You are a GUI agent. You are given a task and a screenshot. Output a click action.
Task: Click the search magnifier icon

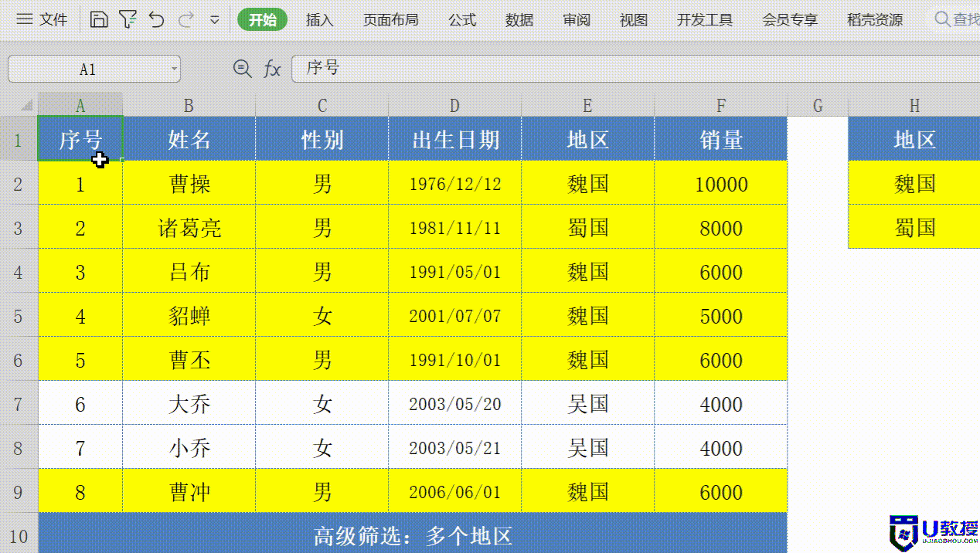(942, 19)
